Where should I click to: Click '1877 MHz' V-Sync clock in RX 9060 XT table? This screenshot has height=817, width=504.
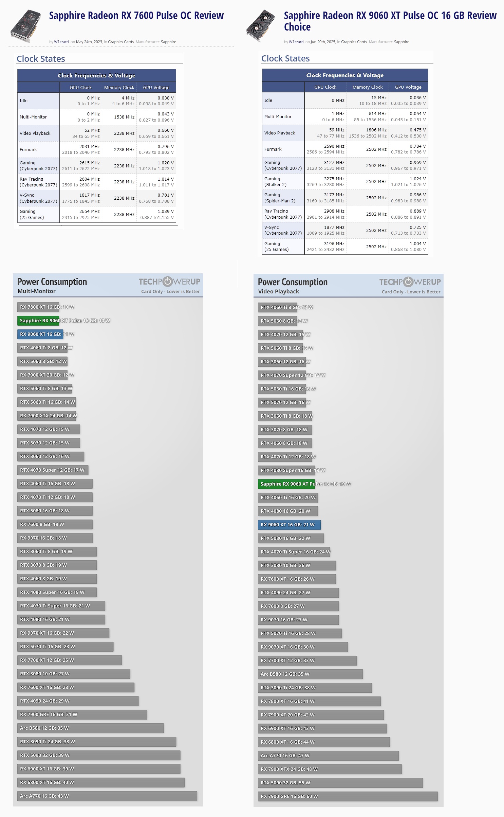click(x=334, y=227)
